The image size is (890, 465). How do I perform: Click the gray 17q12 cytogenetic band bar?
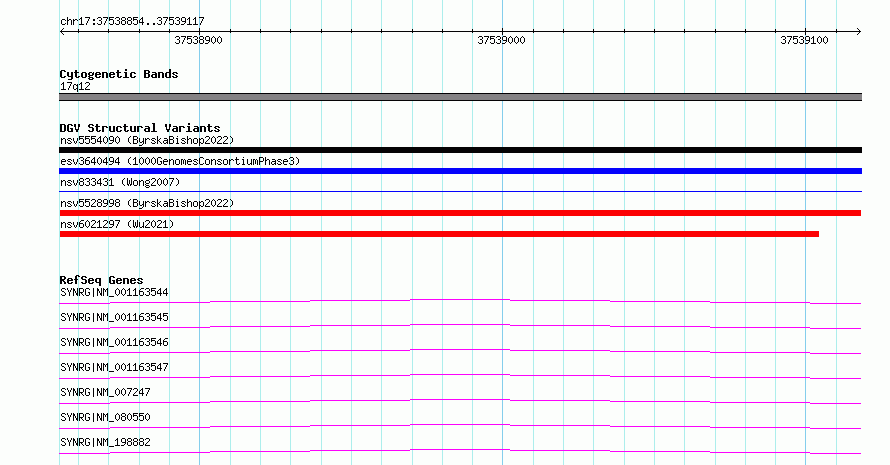[460, 97]
